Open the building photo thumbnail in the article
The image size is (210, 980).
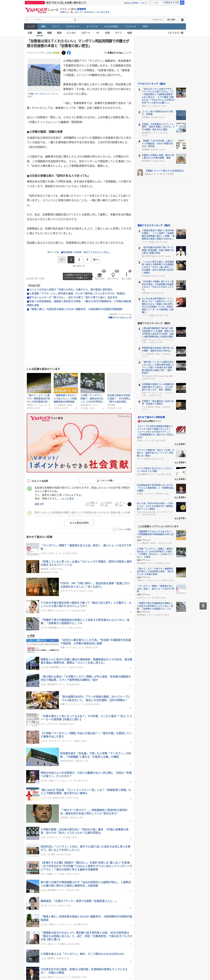pyautogui.click(x=44, y=75)
